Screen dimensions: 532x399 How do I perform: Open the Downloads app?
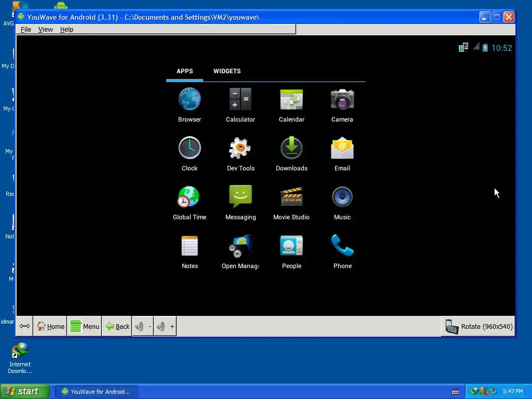click(x=291, y=154)
